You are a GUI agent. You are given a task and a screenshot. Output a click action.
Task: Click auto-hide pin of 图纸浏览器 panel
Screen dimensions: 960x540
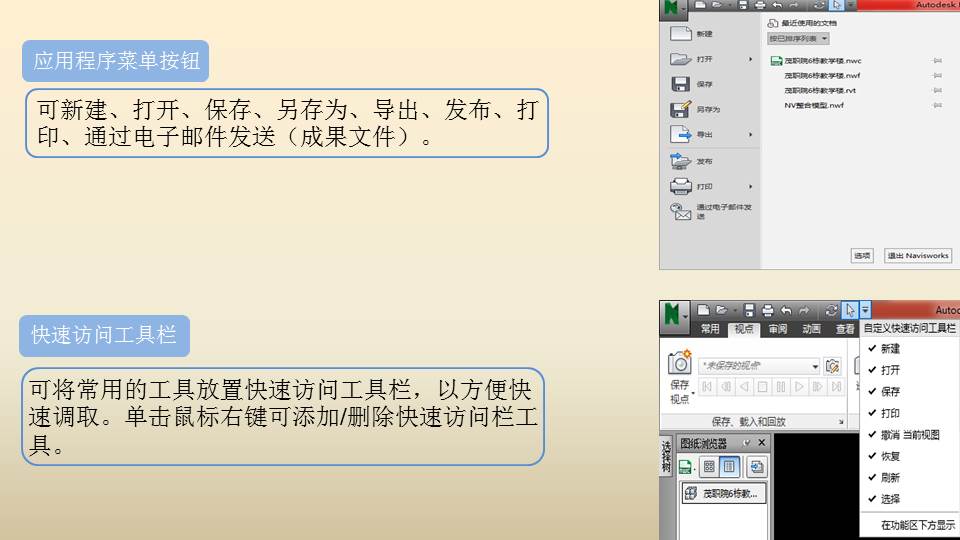click(746, 443)
